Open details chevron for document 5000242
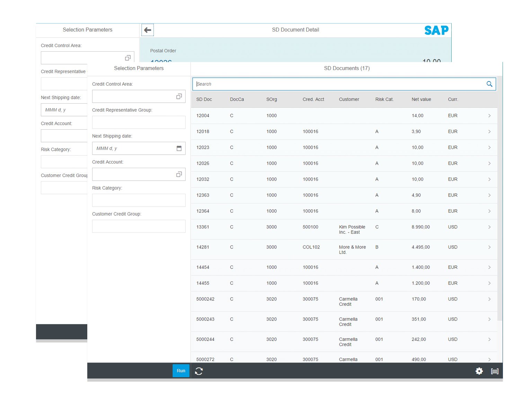The height and width of the screenshot is (400, 532). point(489,299)
